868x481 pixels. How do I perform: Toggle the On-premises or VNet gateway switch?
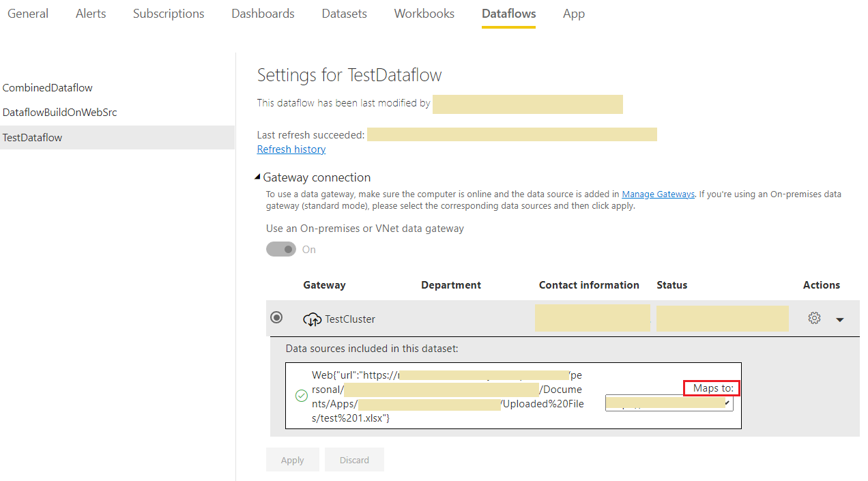pos(281,250)
